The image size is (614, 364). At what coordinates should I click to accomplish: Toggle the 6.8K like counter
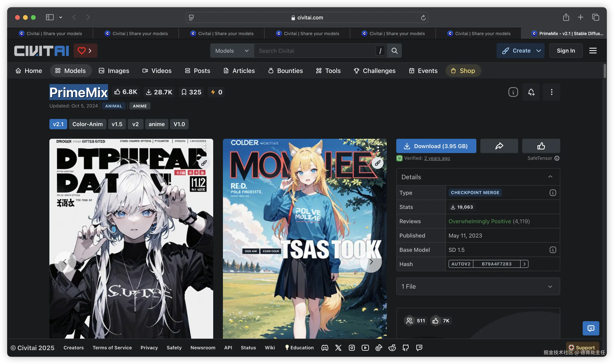pyautogui.click(x=126, y=92)
